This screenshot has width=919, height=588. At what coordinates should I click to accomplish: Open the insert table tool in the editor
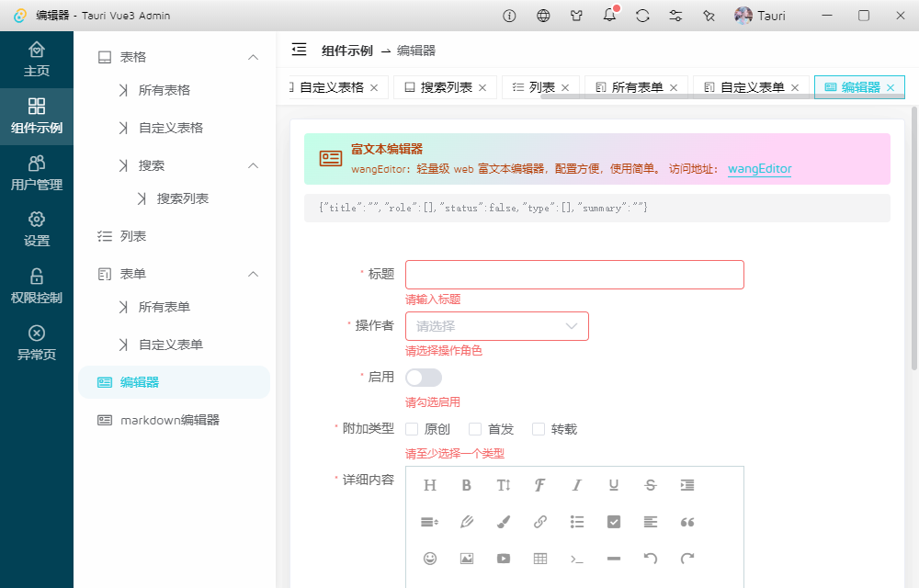[539, 558]
